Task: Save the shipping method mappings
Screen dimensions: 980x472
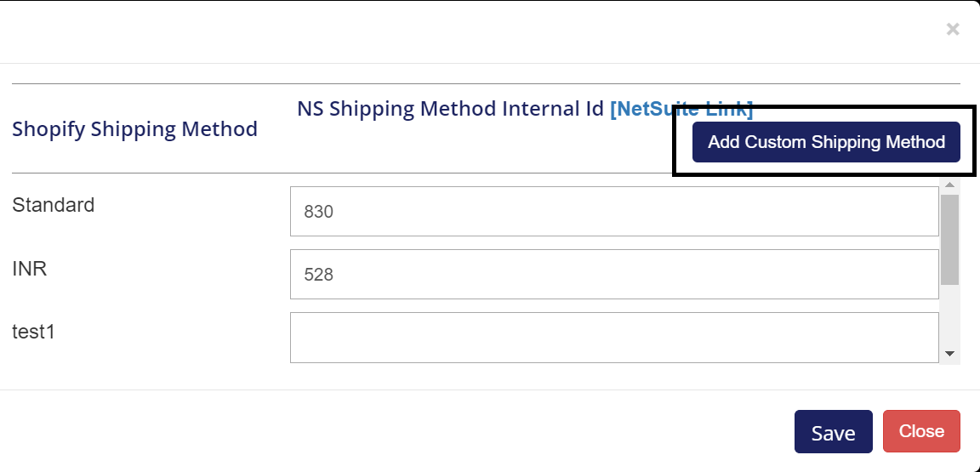Action: 833,432
